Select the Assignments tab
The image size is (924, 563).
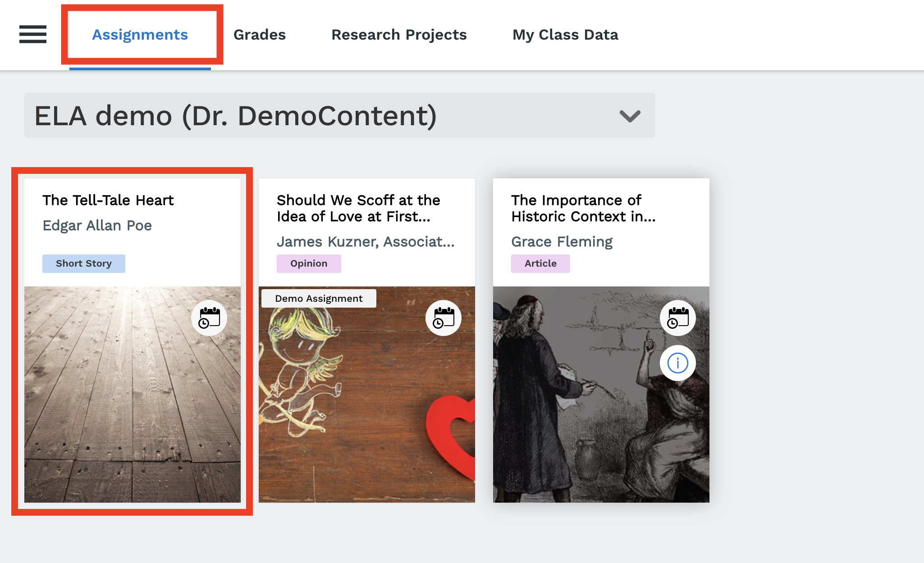point(140,35)
